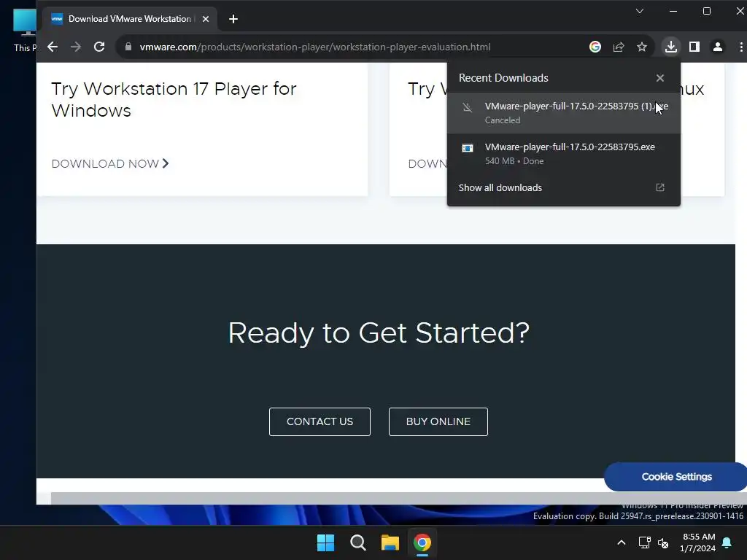The height and width of the screenshot is (560, 747).
Task: Open File Explorer from the taskbar
Action: coord(390,542)
